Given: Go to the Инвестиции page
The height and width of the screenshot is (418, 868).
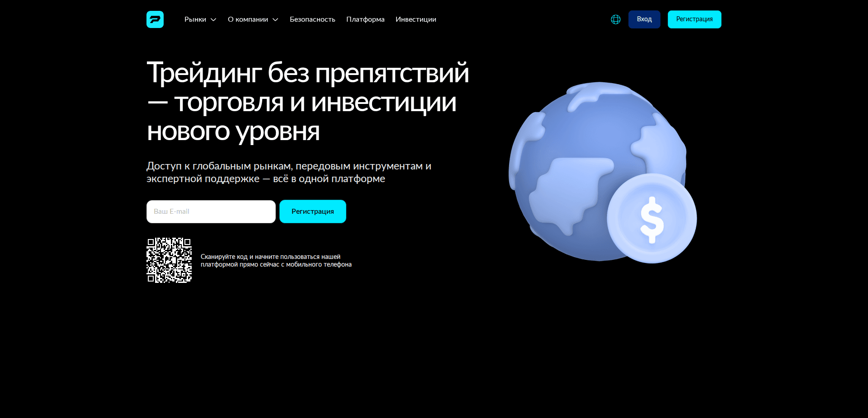Looking at the screenshot, I should (x=415, y=19).
